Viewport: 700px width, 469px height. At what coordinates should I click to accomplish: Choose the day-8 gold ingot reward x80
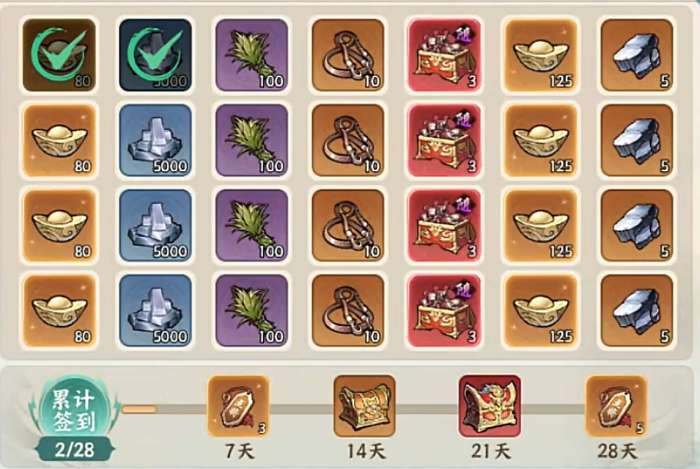pos(59,140)
